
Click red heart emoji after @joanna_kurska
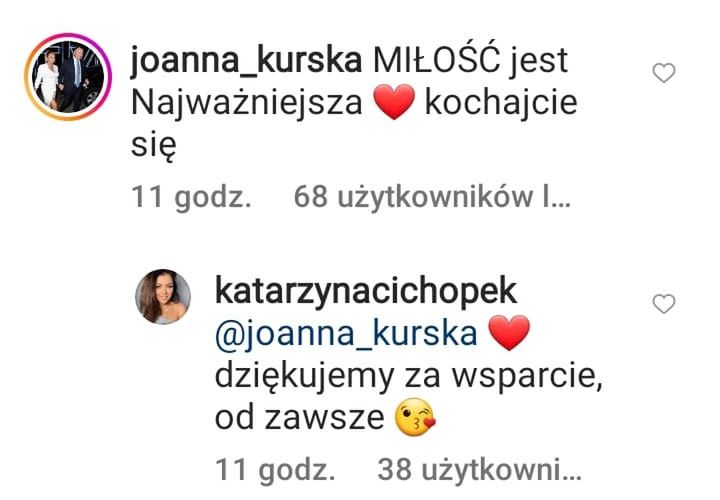pos(509,333)
